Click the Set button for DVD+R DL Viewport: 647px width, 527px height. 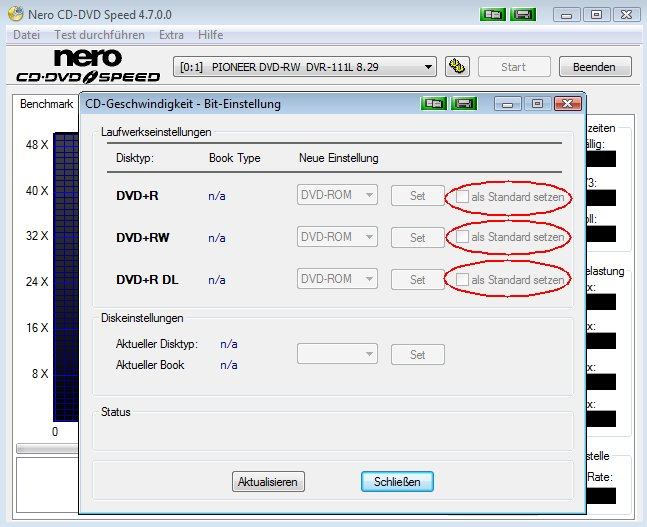[x=418, y=280]
